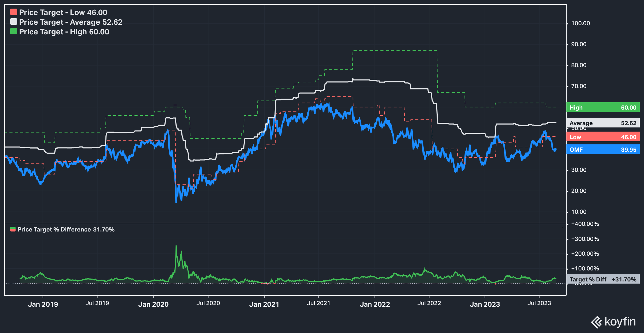
Task: Click the green High 60.00 axis tag
Action: [x=603, y=107]
